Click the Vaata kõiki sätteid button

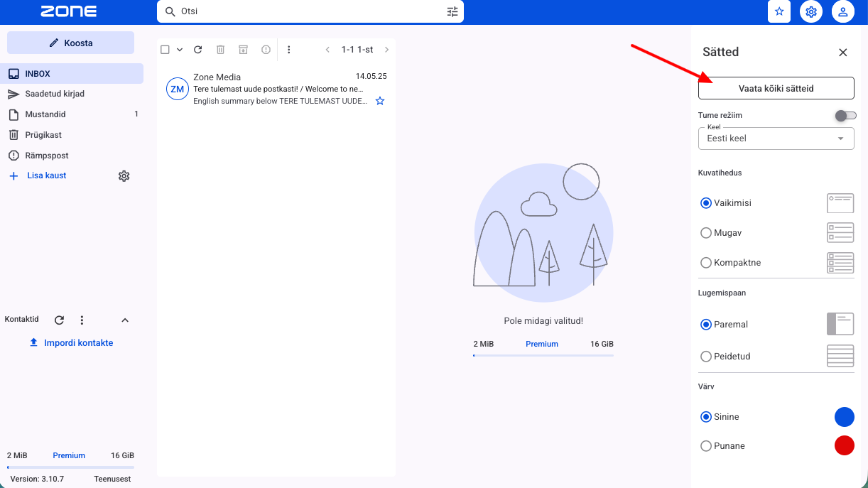tap(776, 88)
